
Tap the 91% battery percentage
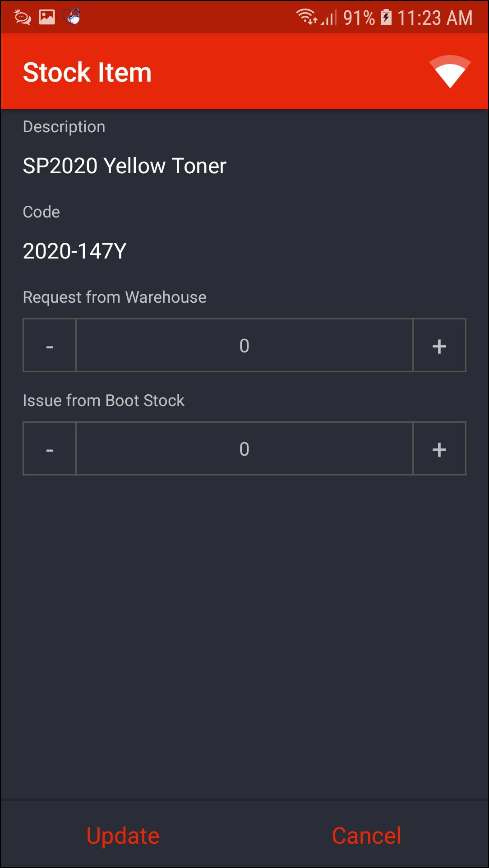pyautogui.click(x=359, y=18)
